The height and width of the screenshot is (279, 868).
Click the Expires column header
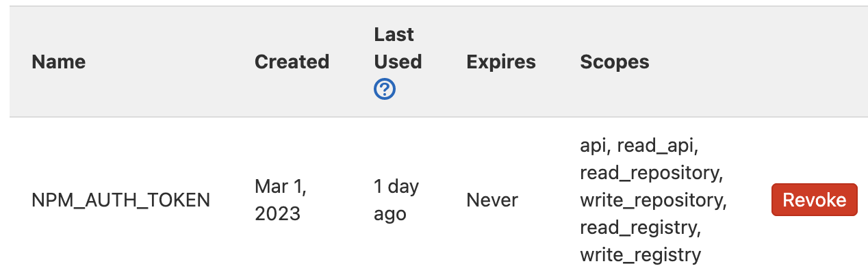(x=501, y=62)
